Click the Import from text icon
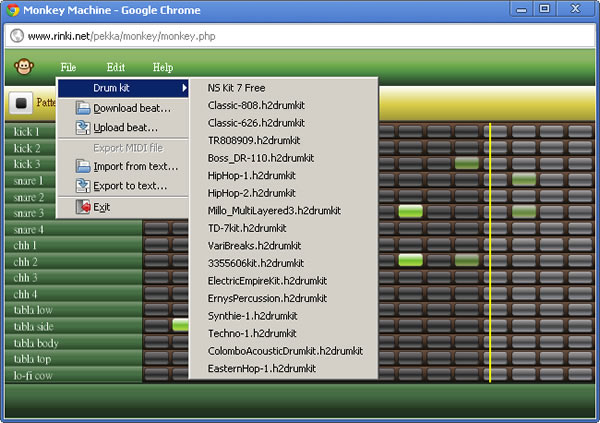600x423 pixels. 83,166
